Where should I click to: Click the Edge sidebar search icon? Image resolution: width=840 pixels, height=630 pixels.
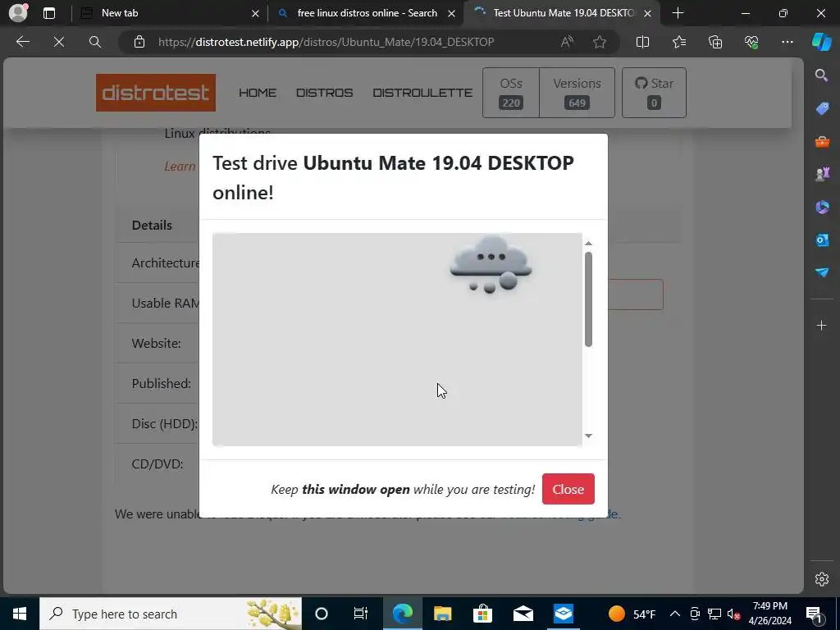[x=822, y=75]
